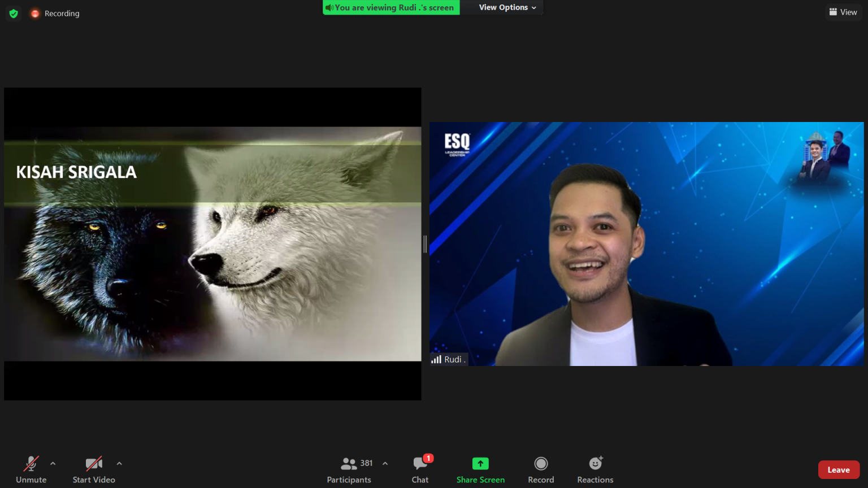Expand the arrow beside Participants

385,464
